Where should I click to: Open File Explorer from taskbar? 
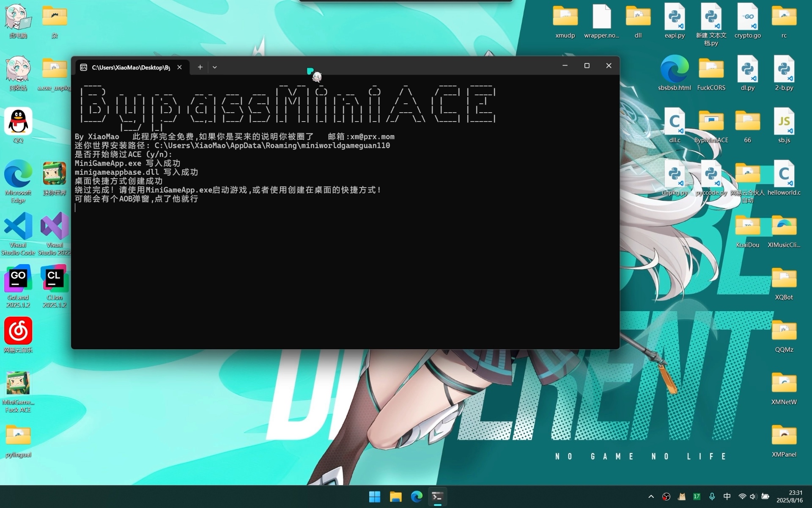(x=396, y=497)
